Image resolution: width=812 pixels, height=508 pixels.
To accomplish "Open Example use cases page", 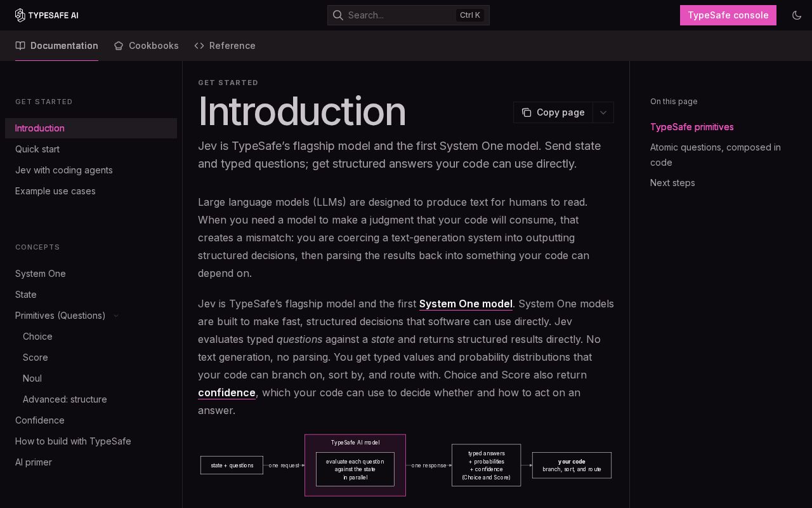I will (x=91, y=191).
